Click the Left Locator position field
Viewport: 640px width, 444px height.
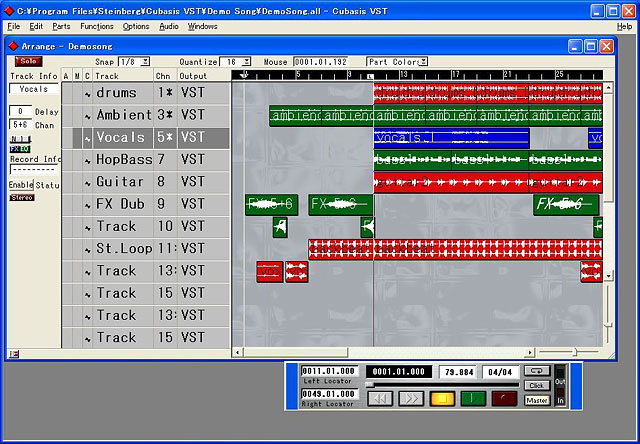pyautogui.click(x=330, y=371)
